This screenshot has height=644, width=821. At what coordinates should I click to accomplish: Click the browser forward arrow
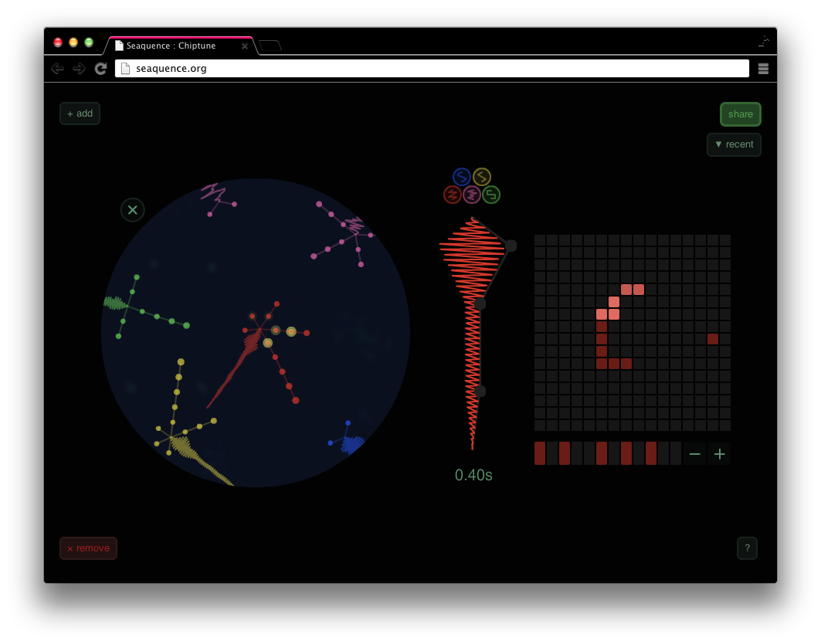pyautogui.click(x=79, y=69)
